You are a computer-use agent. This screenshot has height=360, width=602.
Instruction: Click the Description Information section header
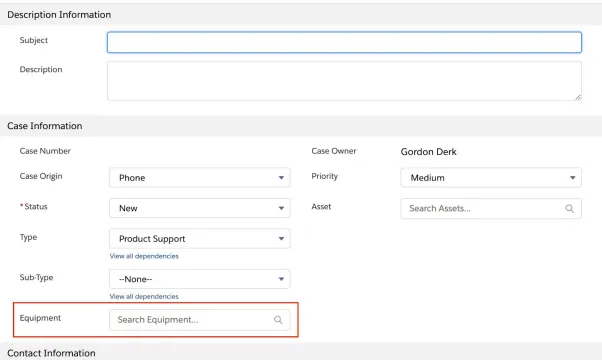(x=301, y=15)
